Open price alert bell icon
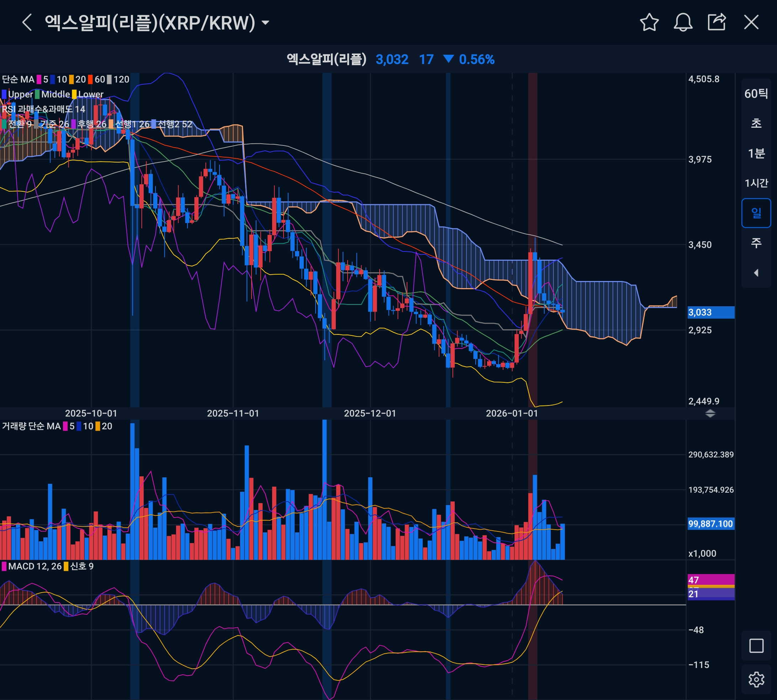The width and height of the screenshot is (777, 700). pos(683,22)
